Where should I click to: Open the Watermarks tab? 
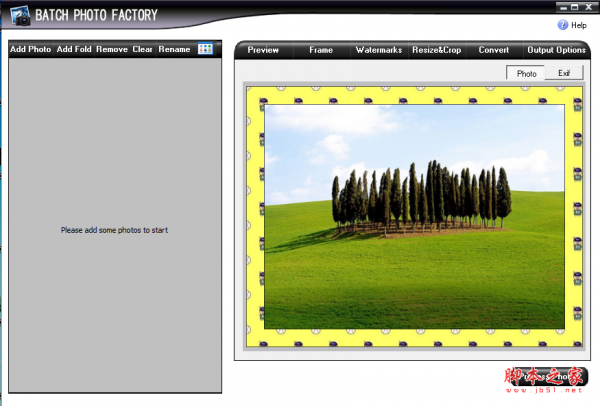click(379, 50)
